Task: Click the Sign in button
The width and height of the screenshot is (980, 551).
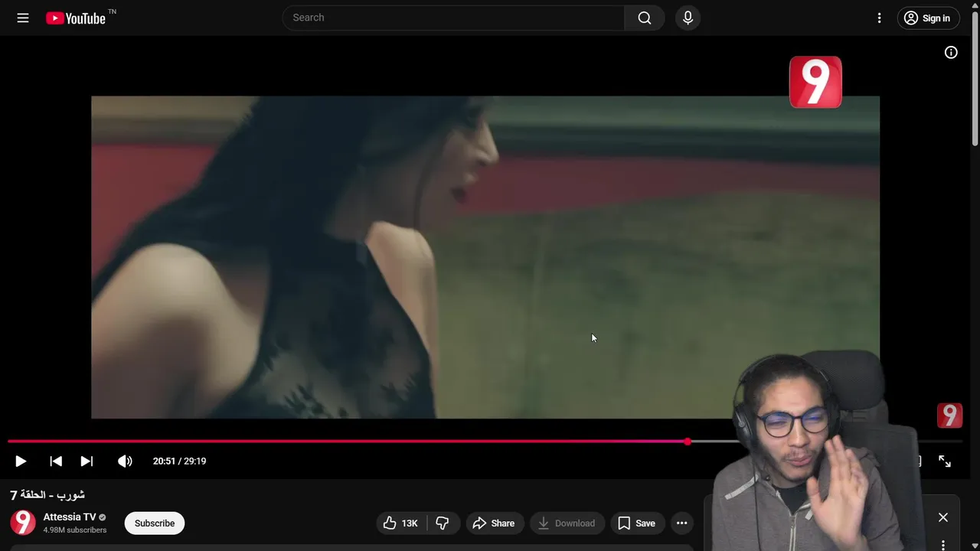Action: pyautogui.click(x=928, y=18)
